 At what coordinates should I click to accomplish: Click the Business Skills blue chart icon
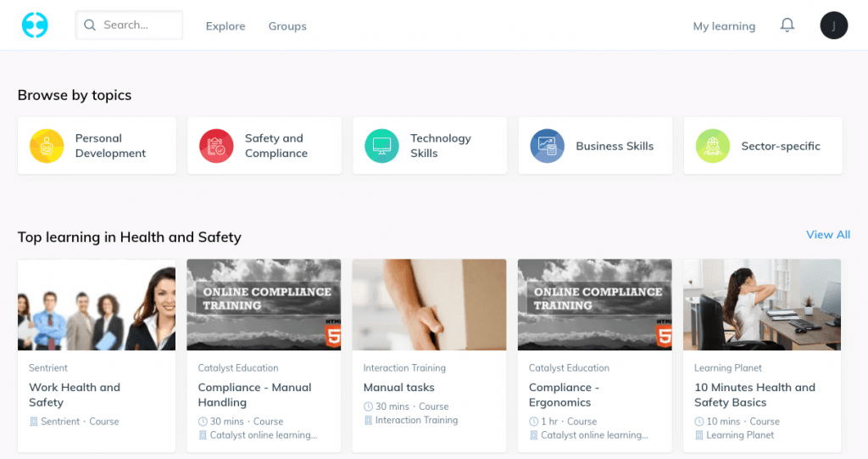[548, 146]
